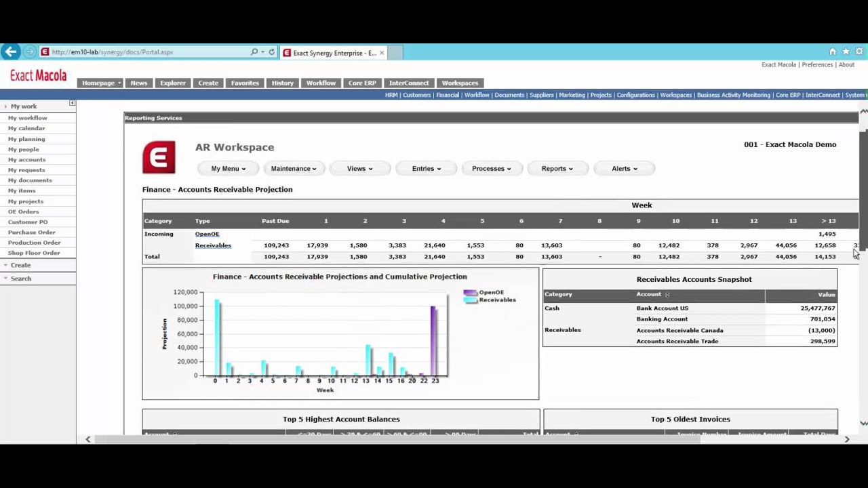
Task: Expand the Maintenance dropdown
Action: [294, 168]
